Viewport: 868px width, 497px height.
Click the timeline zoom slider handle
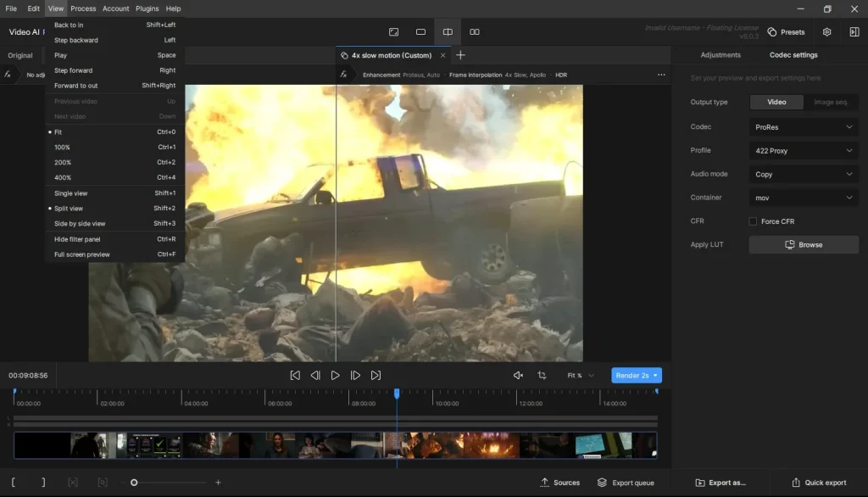point(134,483)
